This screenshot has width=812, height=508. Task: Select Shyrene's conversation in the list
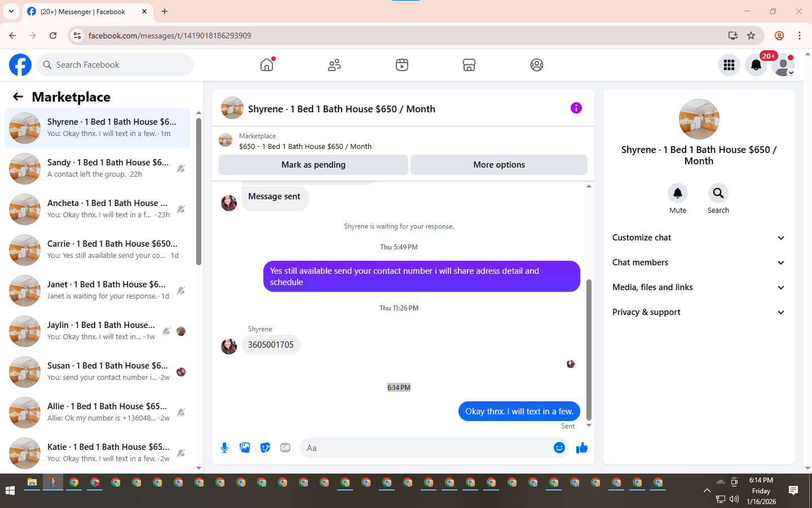[x=98, y=128]
